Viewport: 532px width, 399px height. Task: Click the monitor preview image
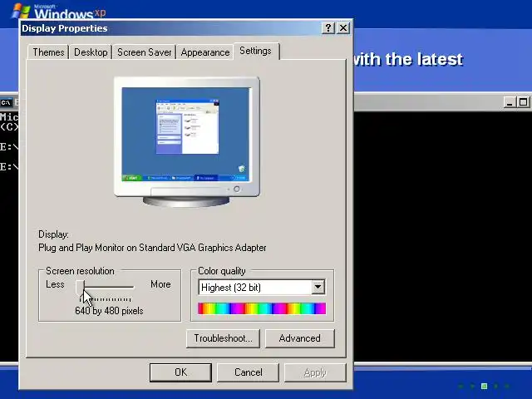[x=187, y=142]
